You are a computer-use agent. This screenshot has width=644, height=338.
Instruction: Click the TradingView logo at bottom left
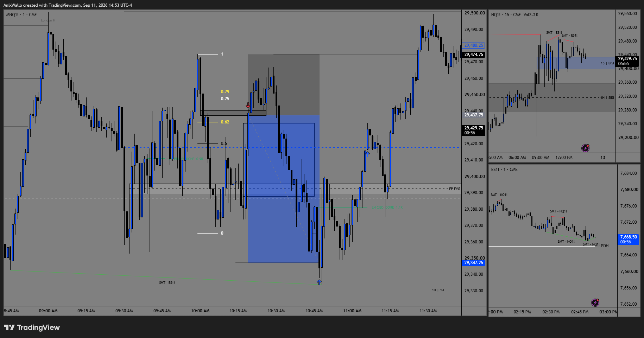click(x=32, y=327)
